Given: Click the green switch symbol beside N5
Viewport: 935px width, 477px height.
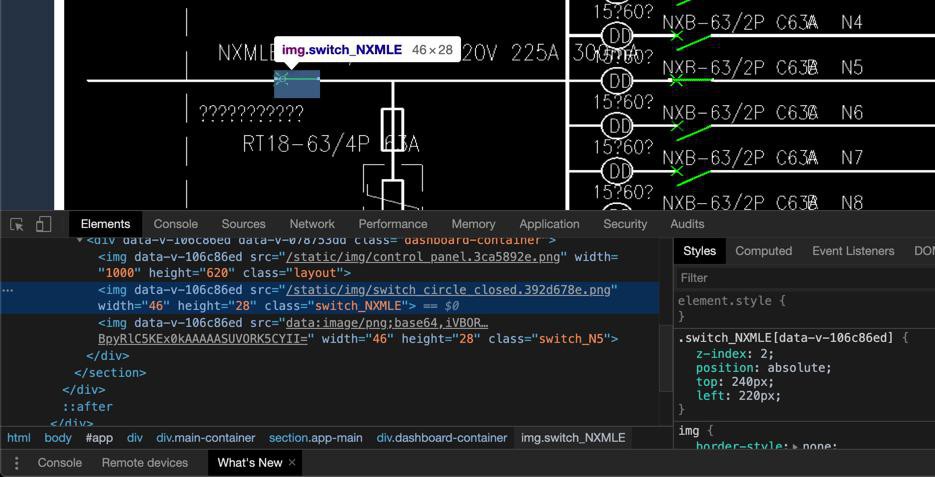Looking at the screenshot, I should [x=692, y=80].
